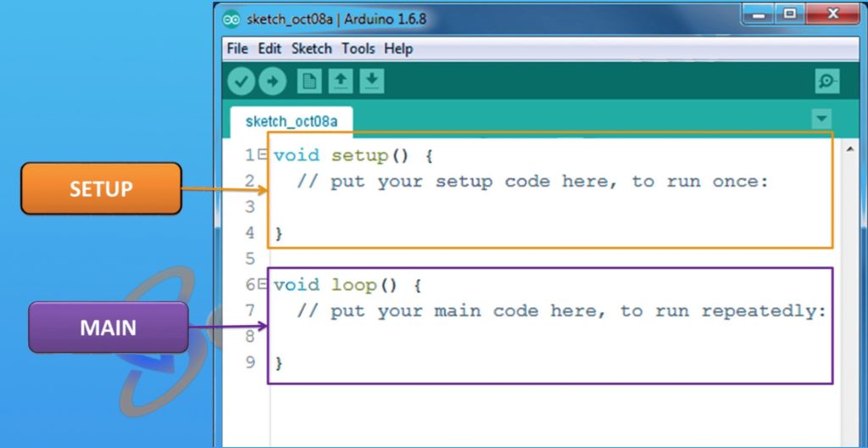Click the closing brace on line 9
The height and width of the screenshot is (448, 868).
coord(278,363)
